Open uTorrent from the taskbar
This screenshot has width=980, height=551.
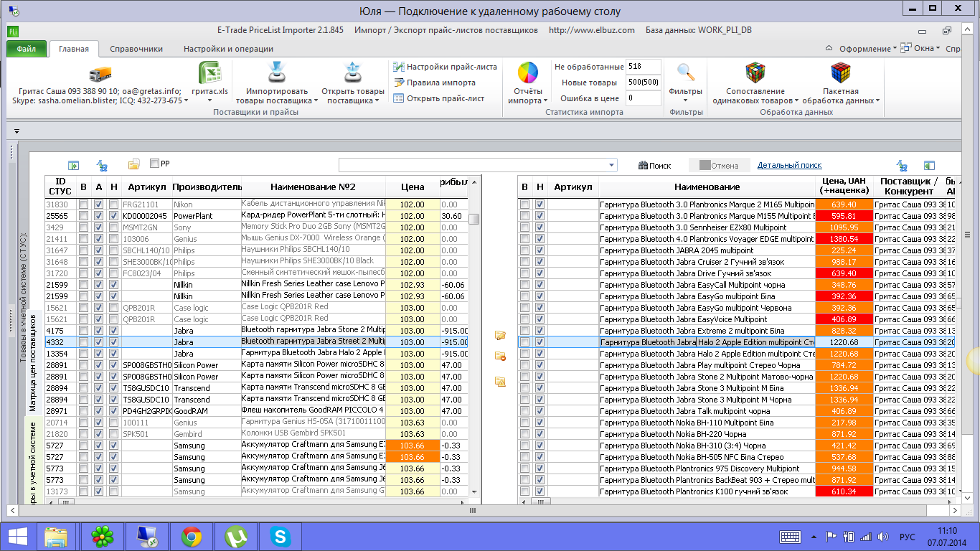click(235, 536)
